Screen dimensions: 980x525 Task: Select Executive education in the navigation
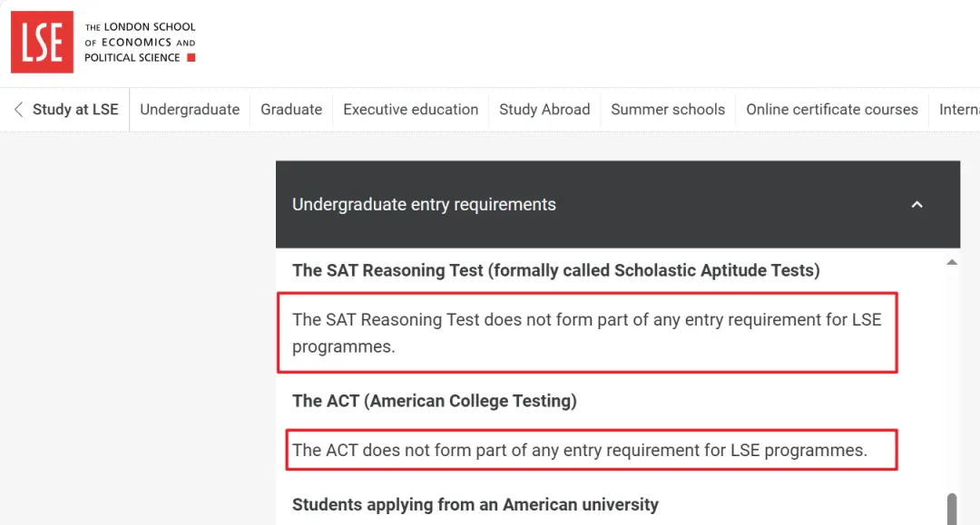(x=410, y=109)
